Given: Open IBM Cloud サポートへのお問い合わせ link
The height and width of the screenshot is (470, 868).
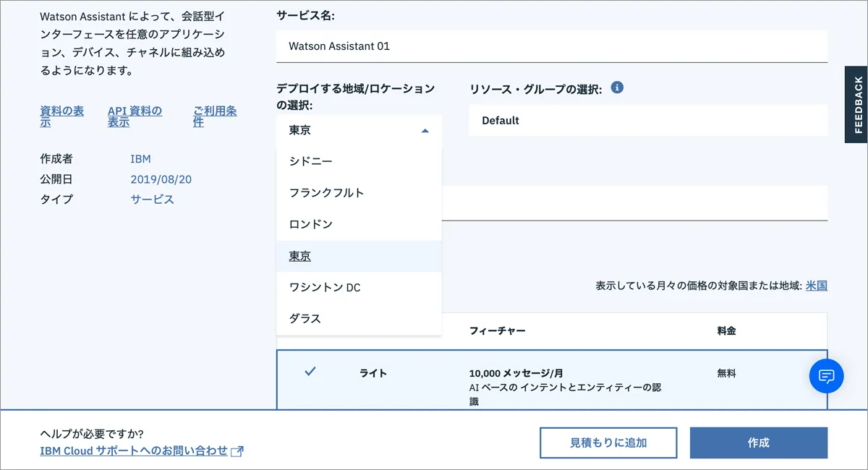Looking at the screenshot, I should 134,451.
